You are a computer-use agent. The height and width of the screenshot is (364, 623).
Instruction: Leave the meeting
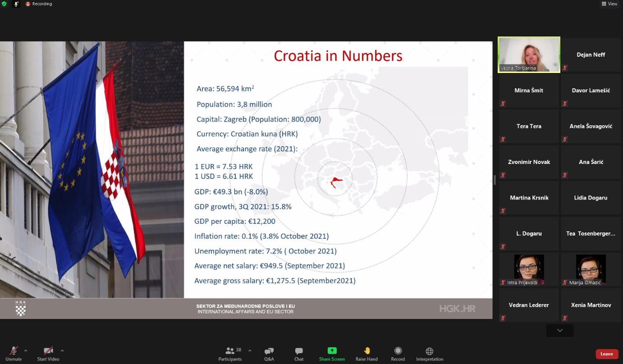coord(607,354)
